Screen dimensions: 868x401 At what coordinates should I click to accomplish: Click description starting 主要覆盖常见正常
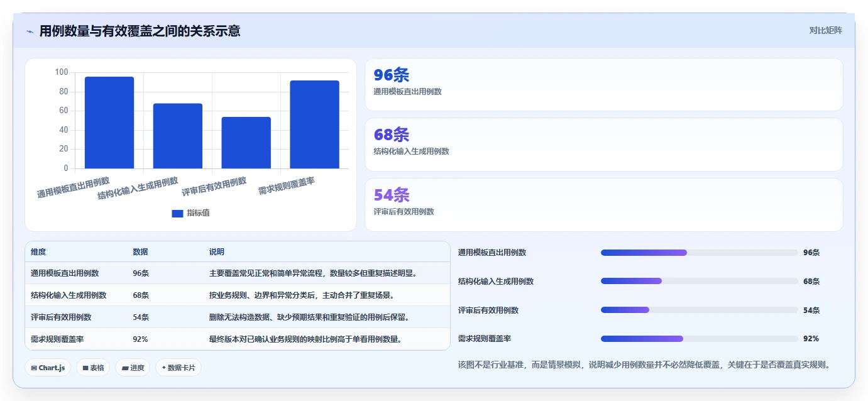313,273
